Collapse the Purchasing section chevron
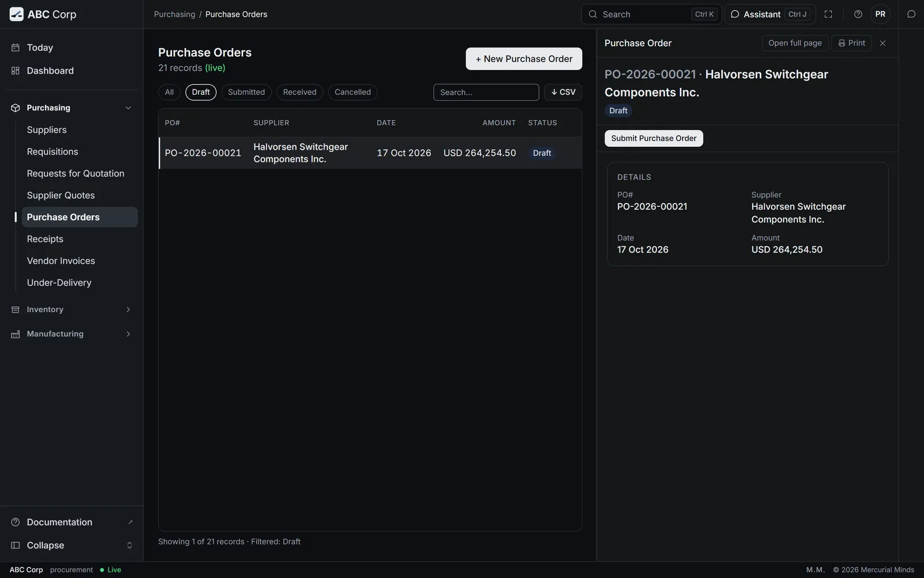The height and width of the screenshot is (578, 924). coord(128,108)
